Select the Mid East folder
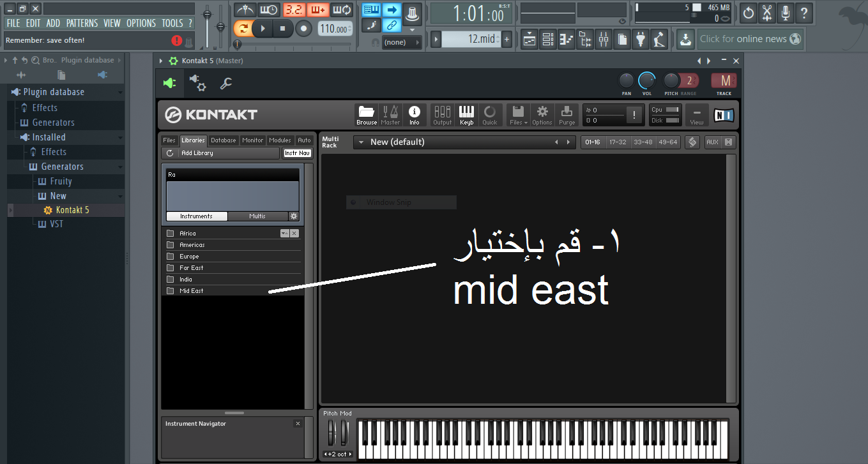 click(232, 291)
